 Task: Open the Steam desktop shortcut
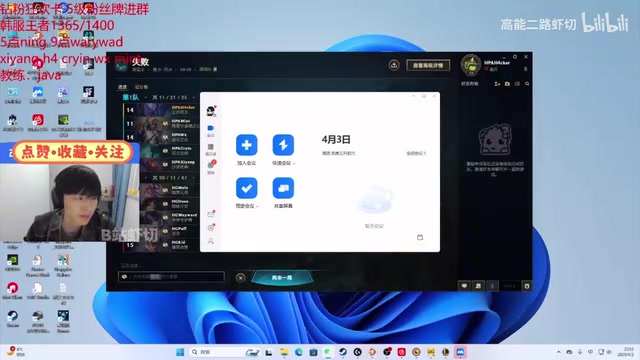pos(13,319)
